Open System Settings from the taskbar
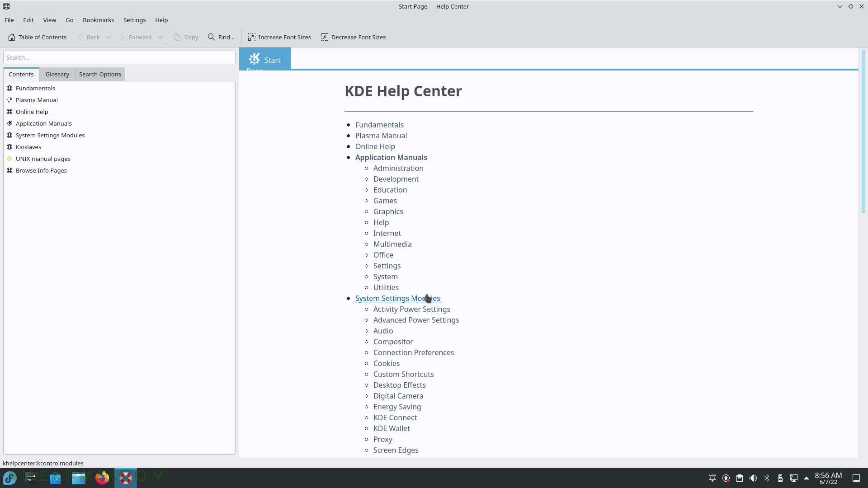This screenshot has height=488, width=868. 32,478
